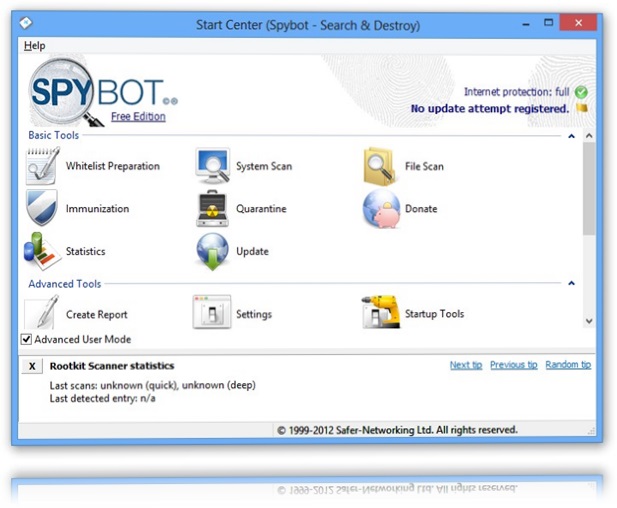
Task: Open the Settings switch icon
Action: pos(212,313)
